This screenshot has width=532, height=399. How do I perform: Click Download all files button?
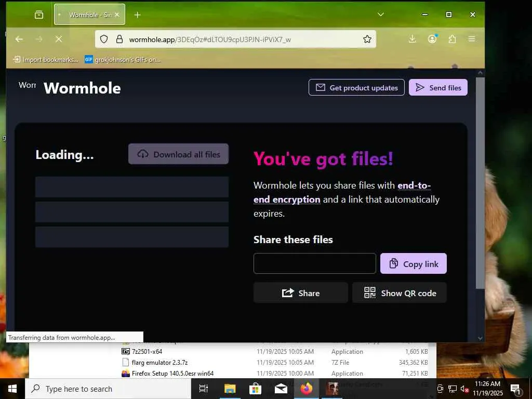click(179, 154)
